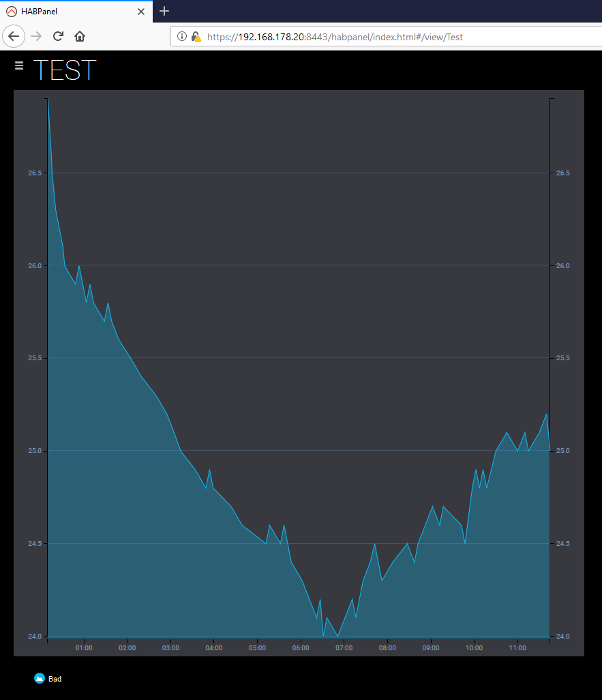Click the browser forward arrow
The image size is (602, 700).
pos(36,36)
